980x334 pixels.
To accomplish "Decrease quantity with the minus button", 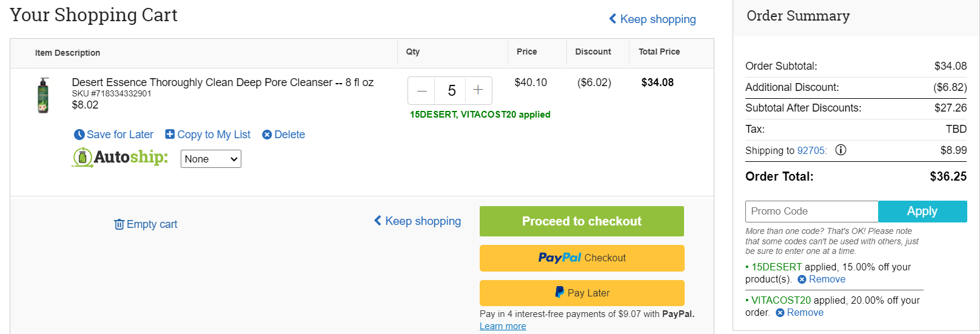I will coord(422,91).
